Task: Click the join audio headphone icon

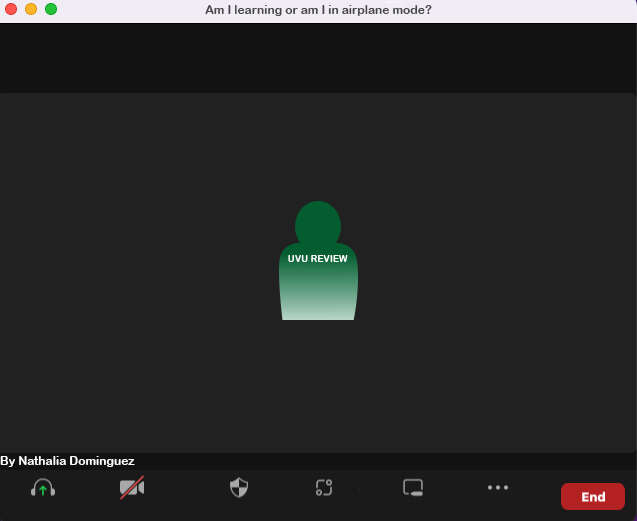Action: 43,487
